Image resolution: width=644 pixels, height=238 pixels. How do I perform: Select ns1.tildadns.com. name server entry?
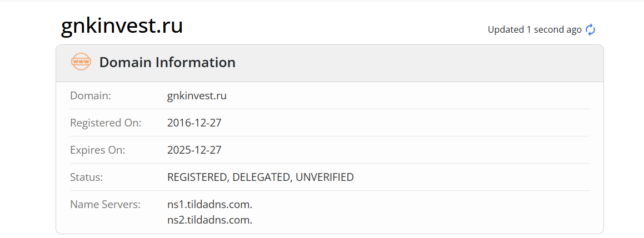point(209,204)
